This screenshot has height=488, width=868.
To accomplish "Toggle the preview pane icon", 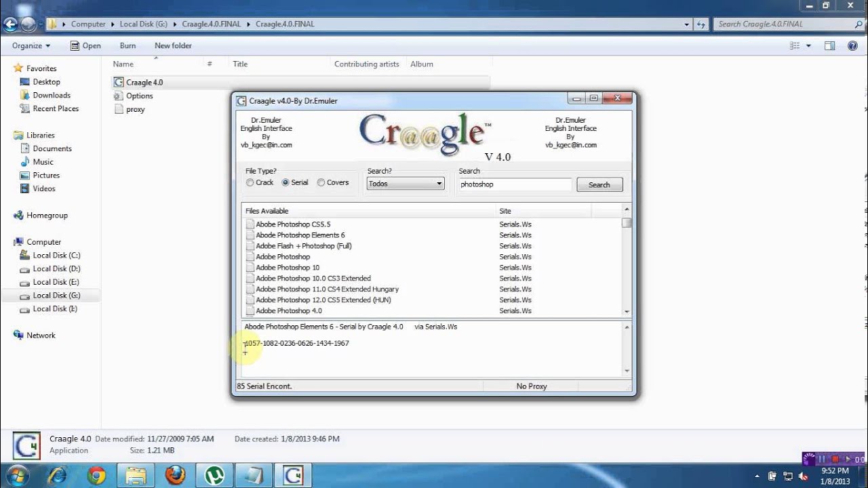I will (829, 45).
